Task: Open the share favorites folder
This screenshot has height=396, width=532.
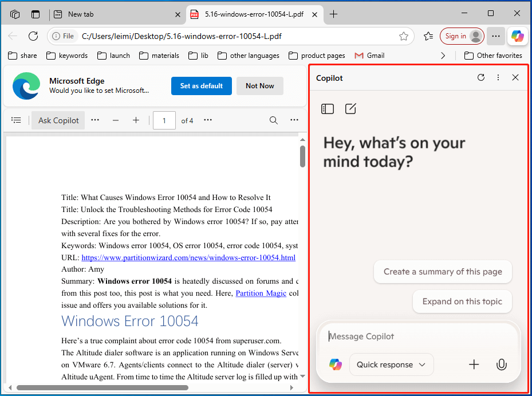Action: 22,56
